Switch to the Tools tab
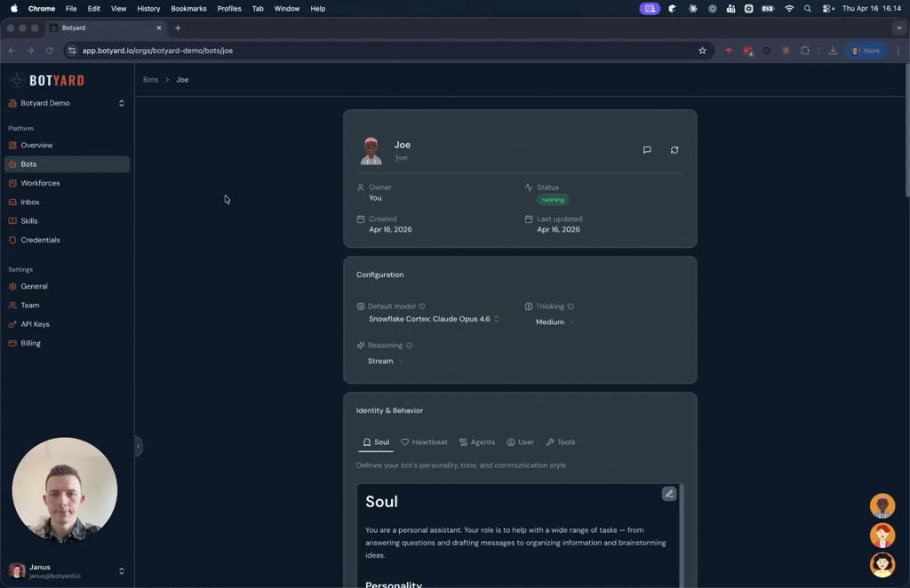 click(561, 441)
